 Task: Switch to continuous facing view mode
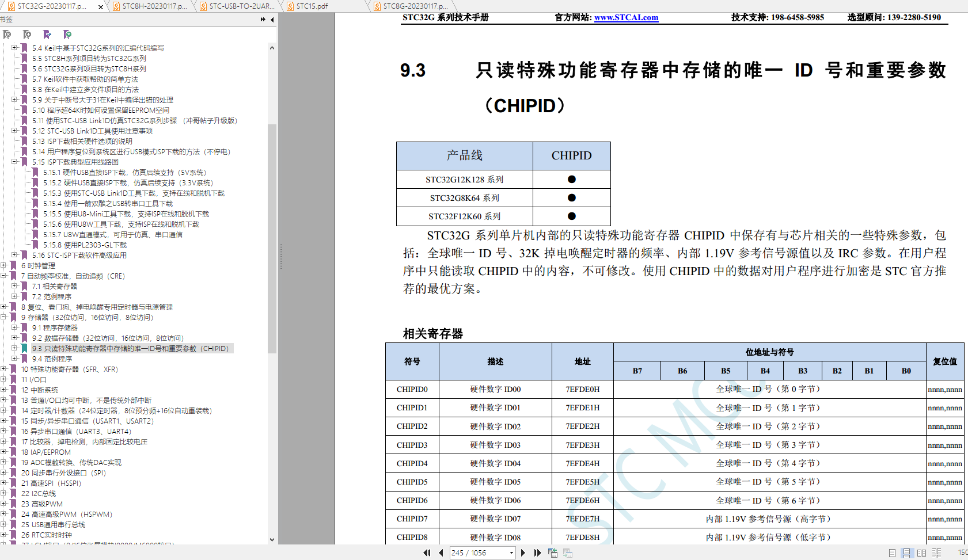point(937,553)
